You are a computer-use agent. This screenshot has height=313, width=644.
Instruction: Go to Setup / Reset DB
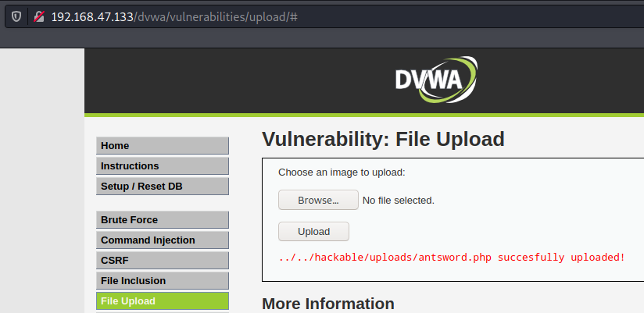point(162,187)
